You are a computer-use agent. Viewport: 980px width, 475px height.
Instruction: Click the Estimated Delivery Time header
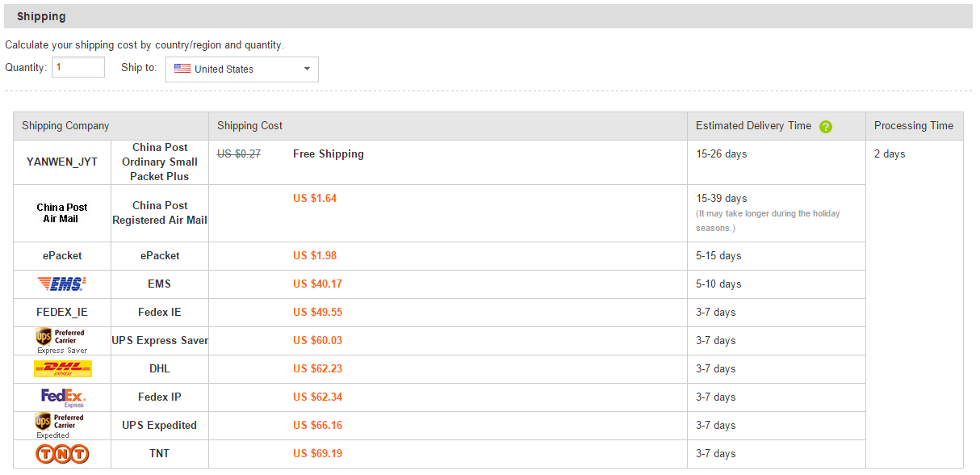tap(753, 126)
